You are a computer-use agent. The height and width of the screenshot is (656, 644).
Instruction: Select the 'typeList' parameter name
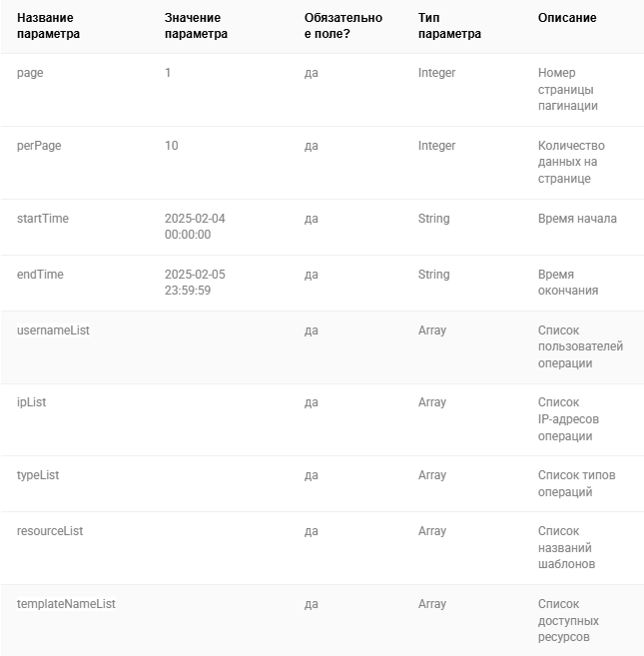tap(38, 475)
